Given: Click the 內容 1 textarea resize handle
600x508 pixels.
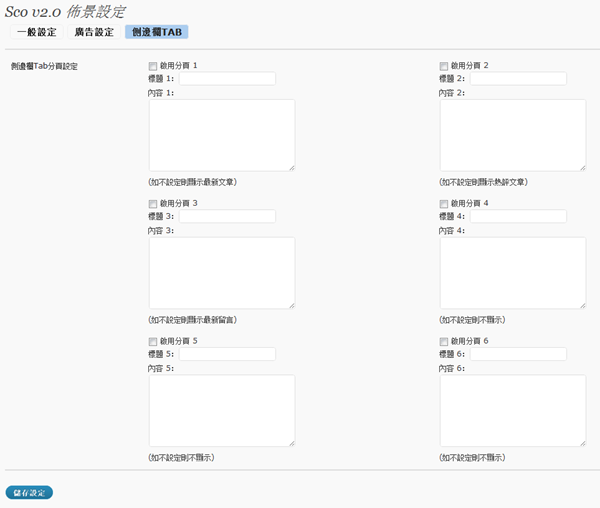Looking at the screenshot, I should (x=292, y=168).
